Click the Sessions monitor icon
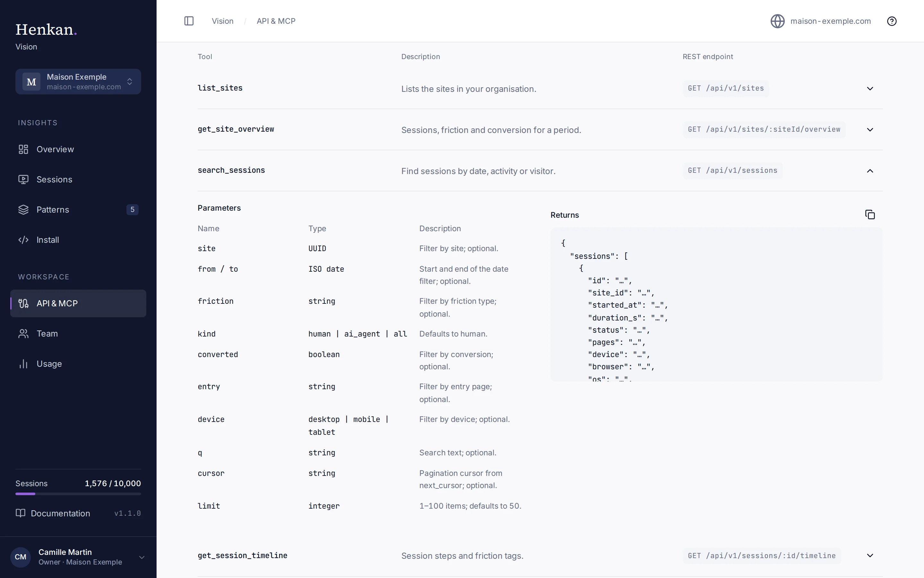The width and height of the screenshot is (924, 578). tap(23, 180)
